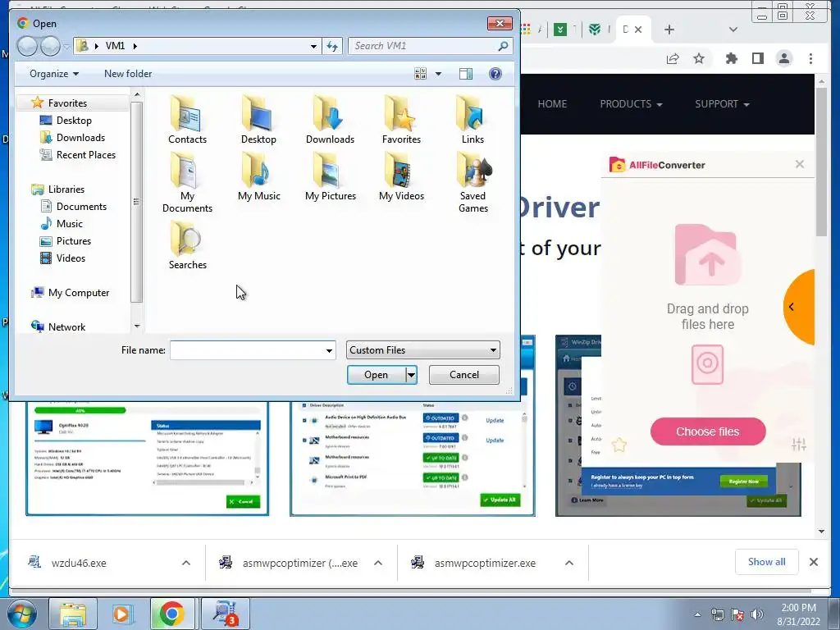This screenshot has width=840, height=630.
Task: Click the AllFileConverter star rating icon
Action: (619, 445)
